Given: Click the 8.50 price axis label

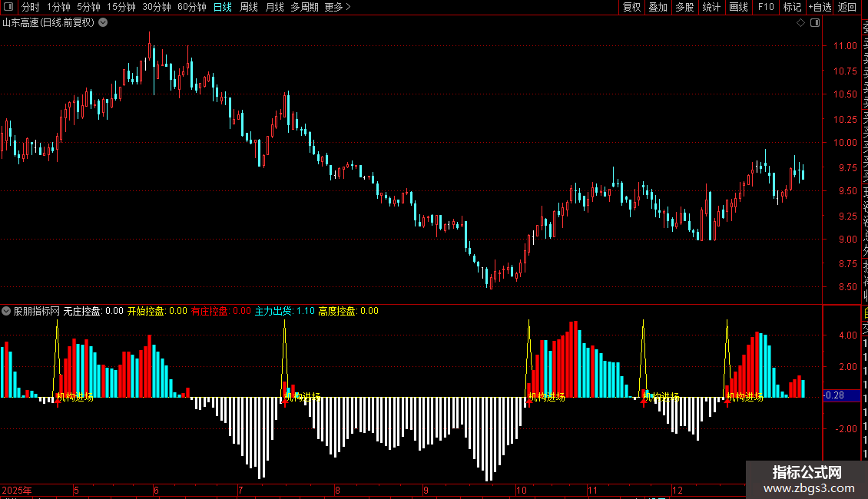Looking at the screenshot, I should click(x=848, y=287).
